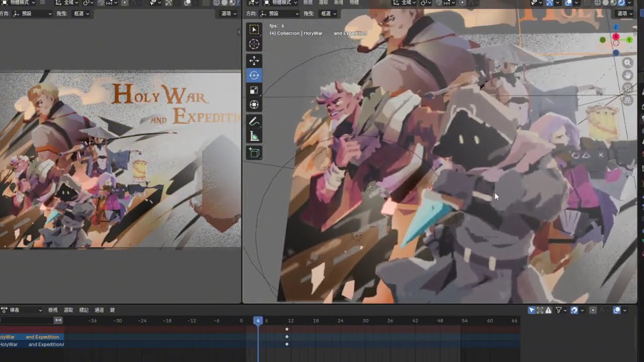
Task: Click the channel search field in the dope sheet
Action: click(x=27, y=320)
